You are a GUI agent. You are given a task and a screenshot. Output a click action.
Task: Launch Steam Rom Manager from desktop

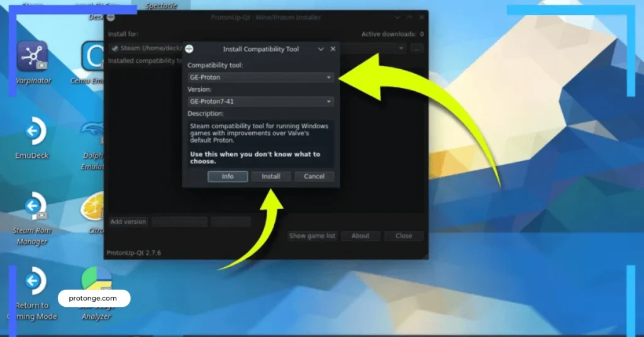point(33,207)
